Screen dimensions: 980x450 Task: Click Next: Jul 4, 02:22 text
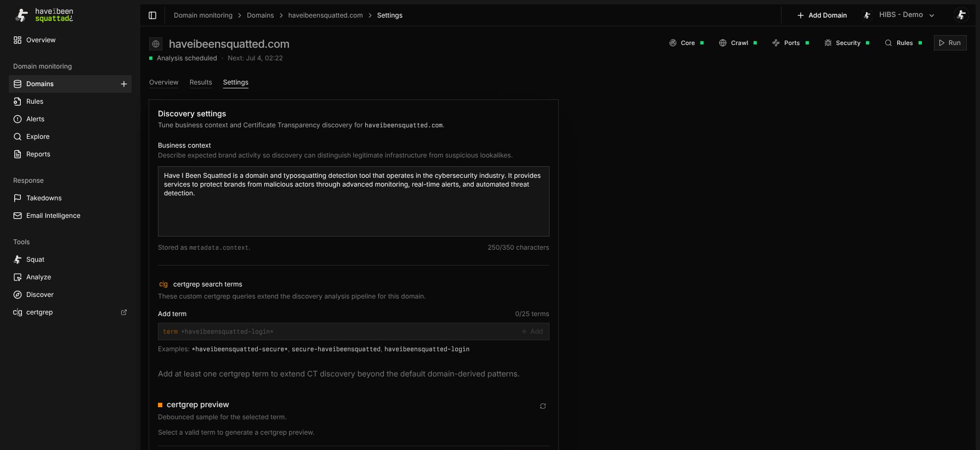tap(255, 58)
